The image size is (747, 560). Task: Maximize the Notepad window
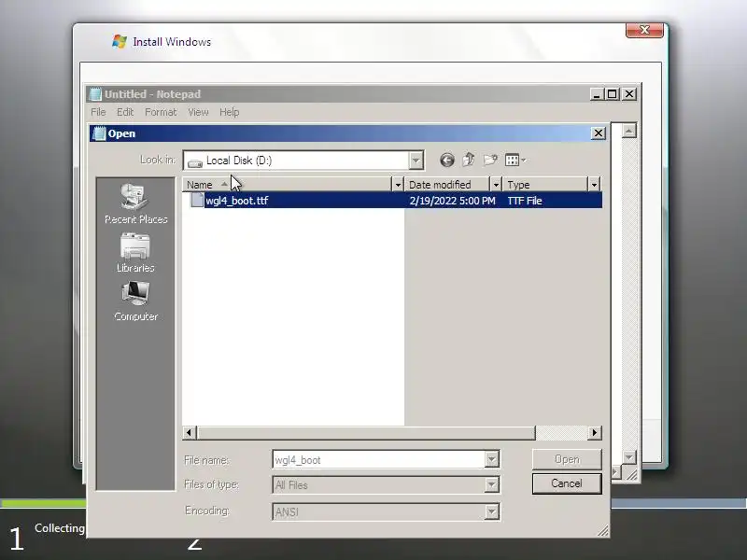click(x=613, y=94)
